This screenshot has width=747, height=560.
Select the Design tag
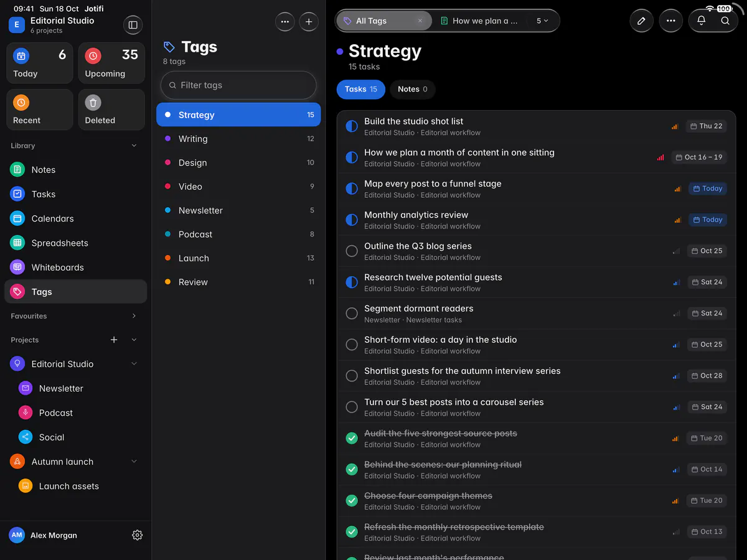pos(238,162)
